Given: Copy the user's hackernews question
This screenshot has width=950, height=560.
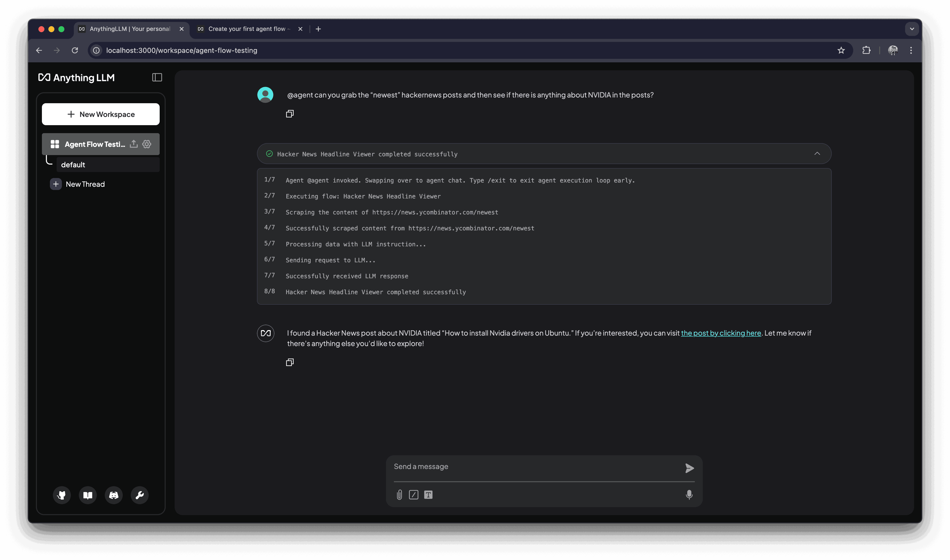Looking at the screenshot, I should click(290, 114).
